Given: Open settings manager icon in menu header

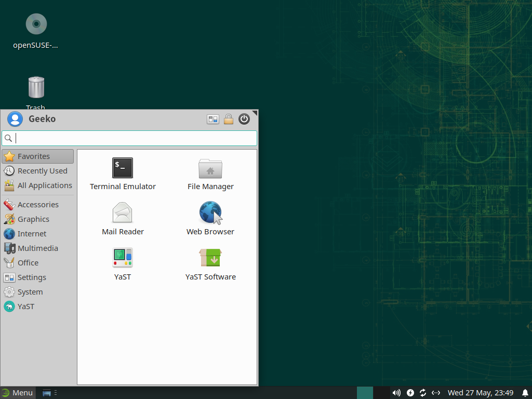Looking at the screenshot, I should click(213, 119).
